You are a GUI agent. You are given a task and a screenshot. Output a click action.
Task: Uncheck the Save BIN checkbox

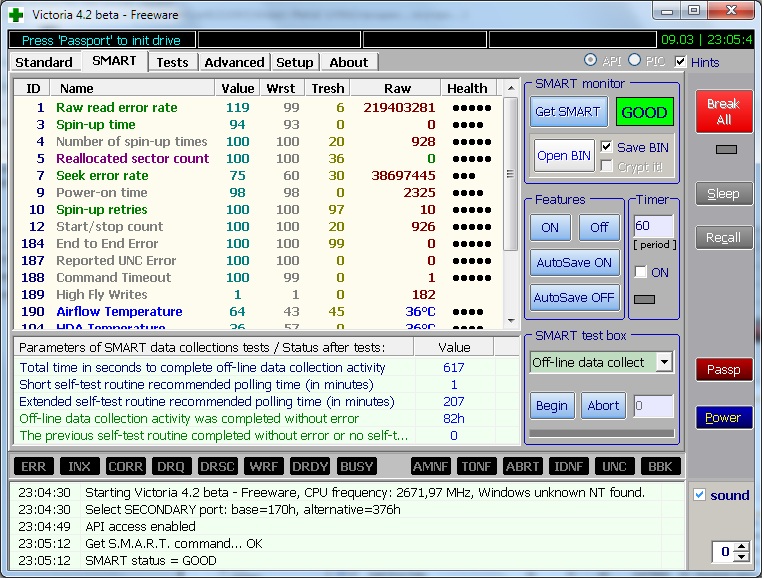[x=606, y=147]
